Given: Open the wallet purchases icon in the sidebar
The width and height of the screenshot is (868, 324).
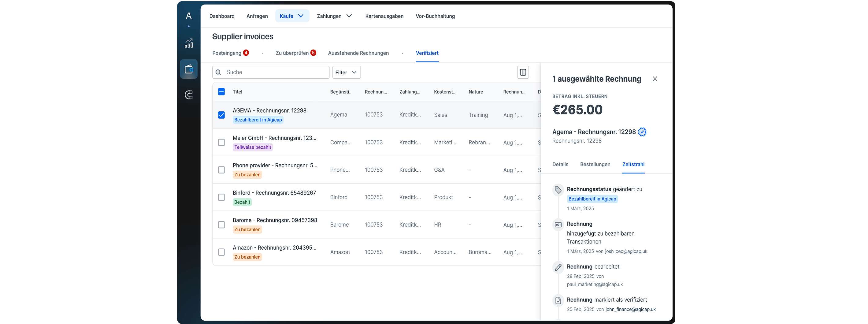Looking at the screenshot, I should point(189,69).
